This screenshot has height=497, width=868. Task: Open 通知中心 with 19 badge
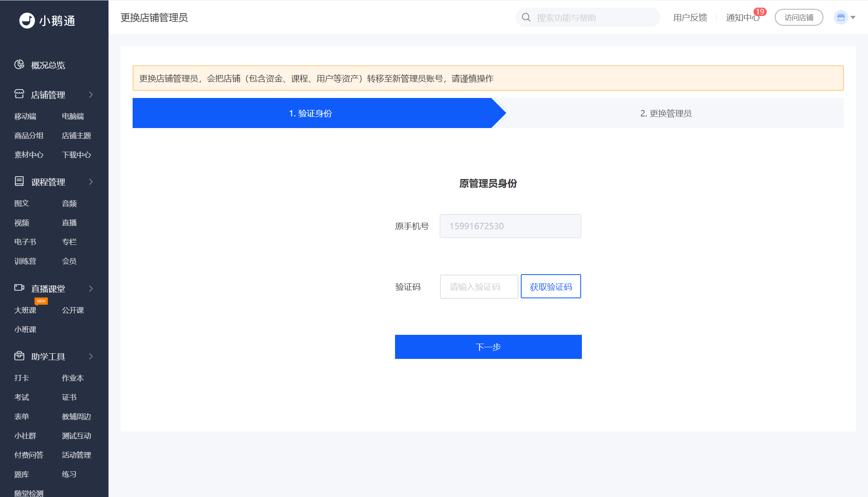click(743, 18)
